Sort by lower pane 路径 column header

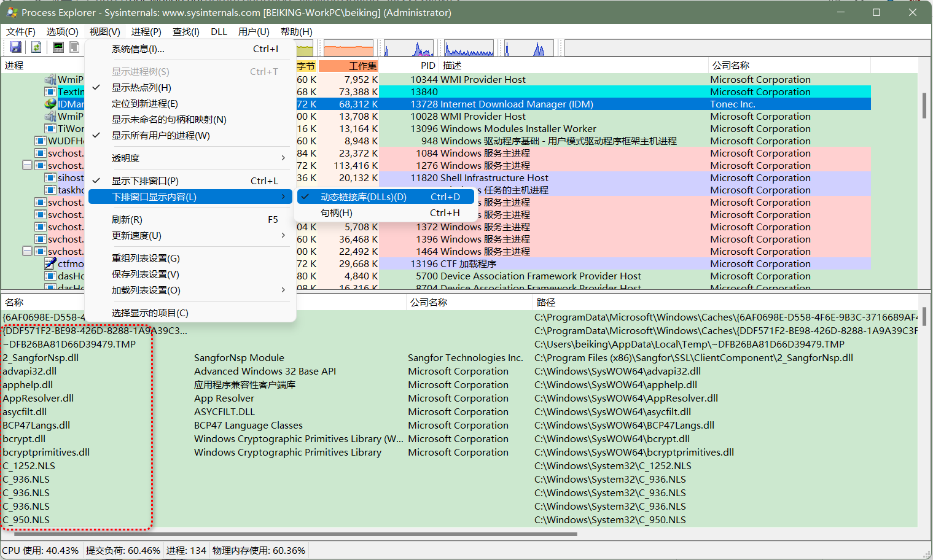[725, 303]
